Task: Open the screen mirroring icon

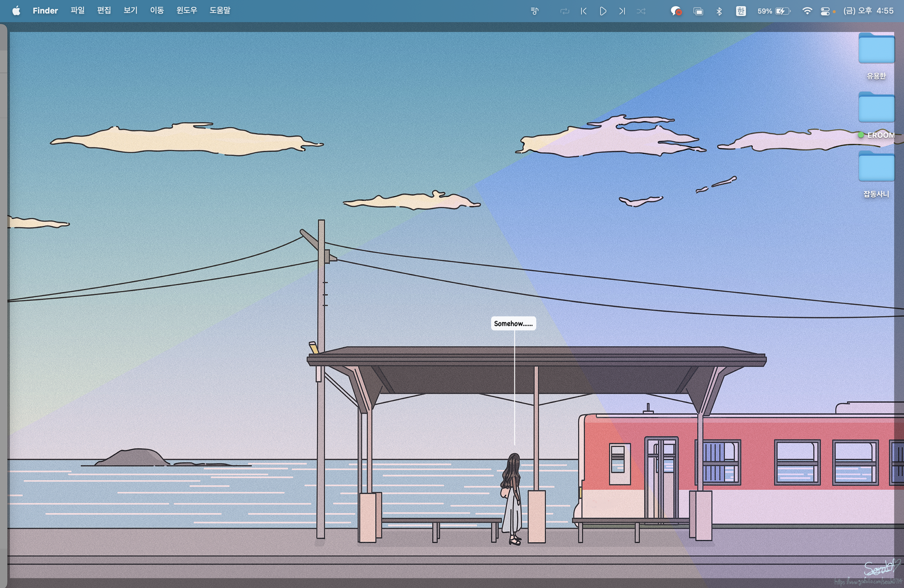Action: 698,11
